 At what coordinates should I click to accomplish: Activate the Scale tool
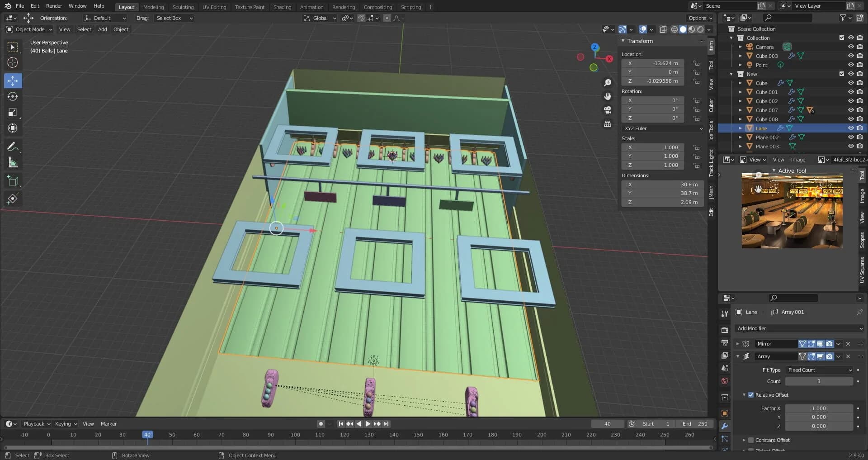(13, 113)
